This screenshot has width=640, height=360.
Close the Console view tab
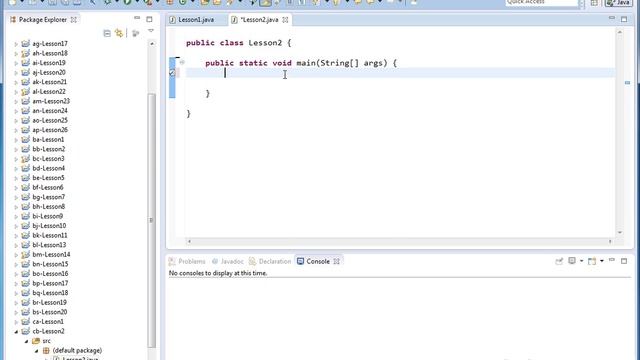336,261
